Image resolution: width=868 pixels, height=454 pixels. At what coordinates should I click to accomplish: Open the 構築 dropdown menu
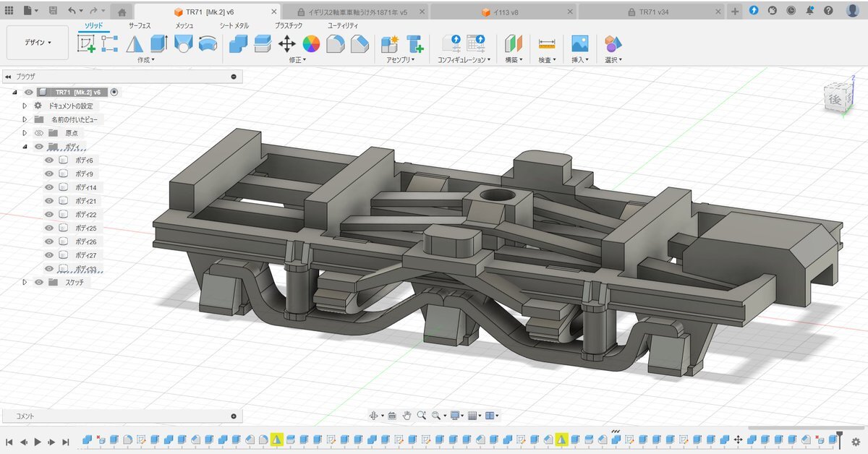point(514,60)
